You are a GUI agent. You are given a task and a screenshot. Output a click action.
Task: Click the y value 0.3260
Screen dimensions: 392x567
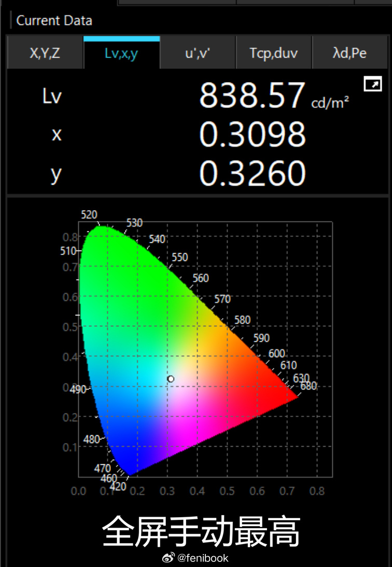(253, 174)
